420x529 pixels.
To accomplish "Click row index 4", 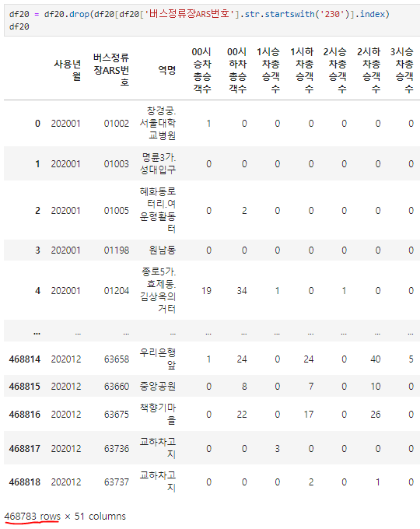I will tap(37, 291).
